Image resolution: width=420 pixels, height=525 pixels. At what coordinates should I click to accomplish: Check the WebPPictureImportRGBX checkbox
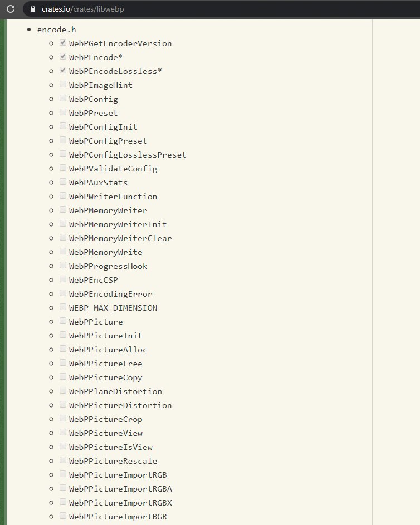tap(63, 502)
